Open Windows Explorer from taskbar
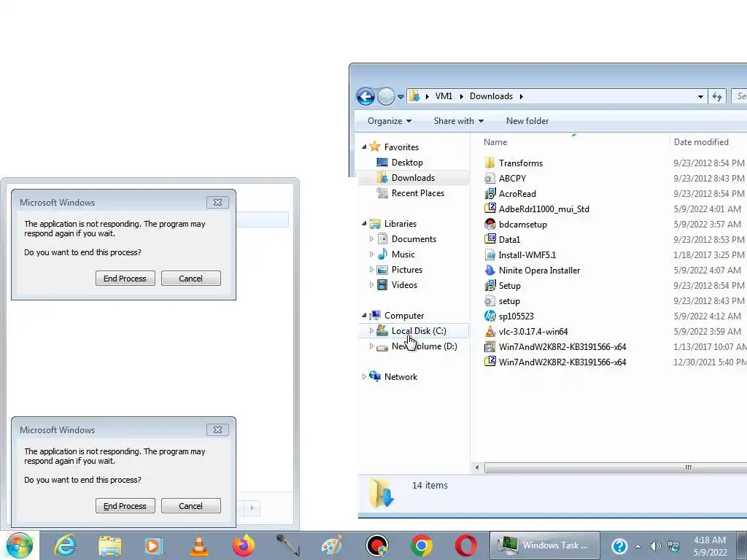The image size is (747, 560). click(x=110, y=545)
